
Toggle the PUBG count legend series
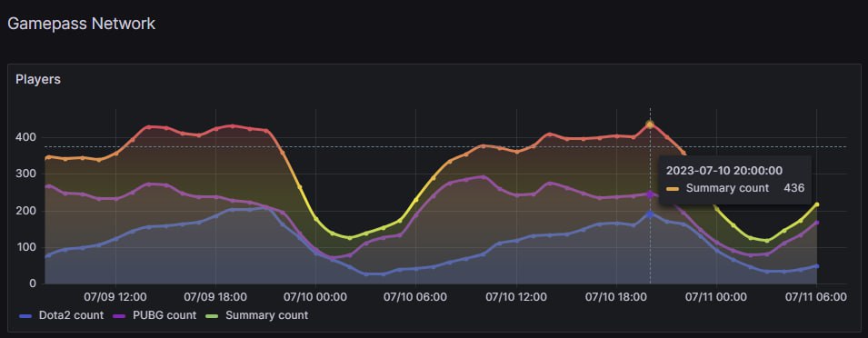[x=165, y=316]
